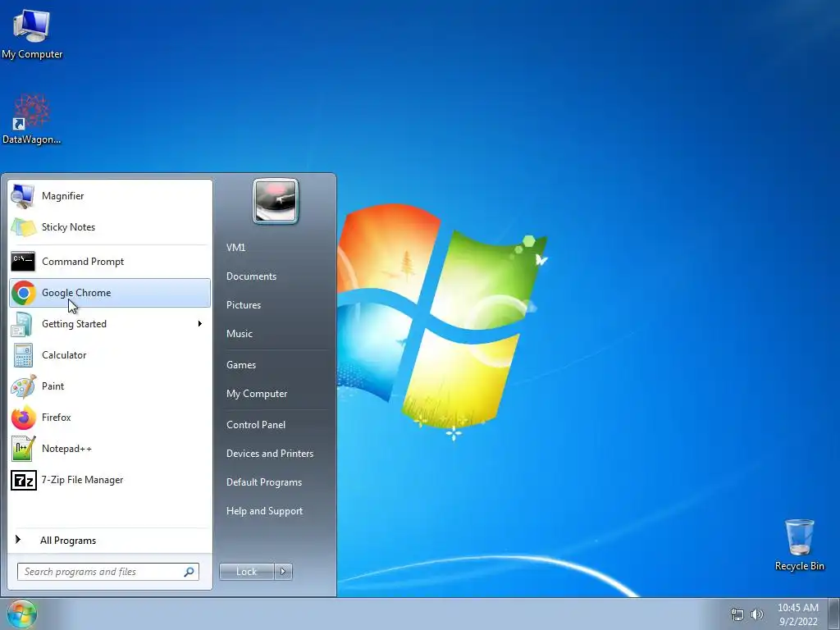Start Notepad++ from its icon
840x630 pixels.
click(x=24, y=449)
